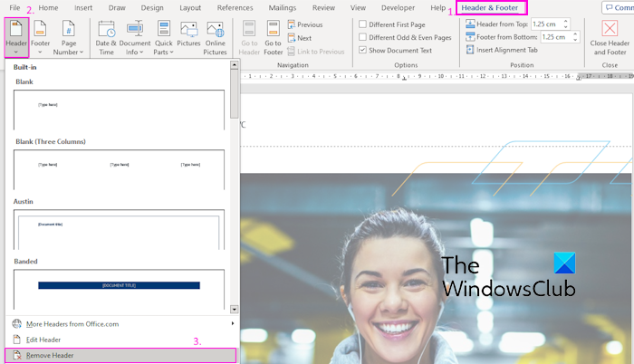
Task: Collapse the Header dropdown button
Action: coord(16,36)
